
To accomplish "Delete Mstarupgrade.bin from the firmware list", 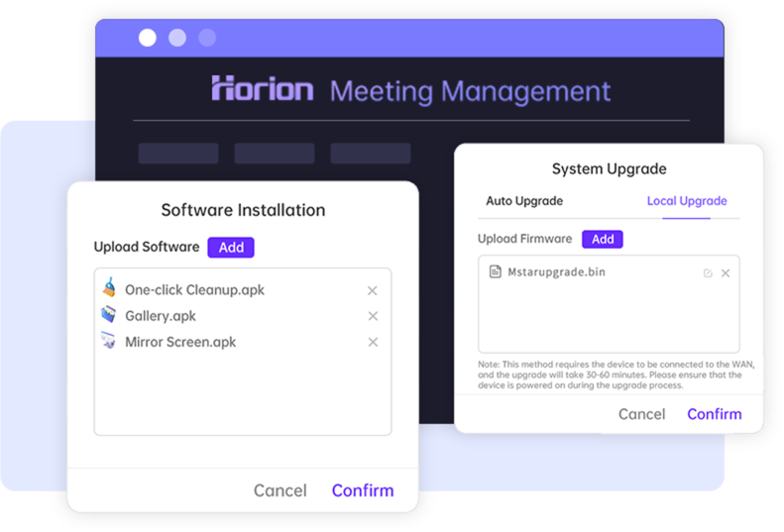I will pyautogui.click(x=726, y=273).
